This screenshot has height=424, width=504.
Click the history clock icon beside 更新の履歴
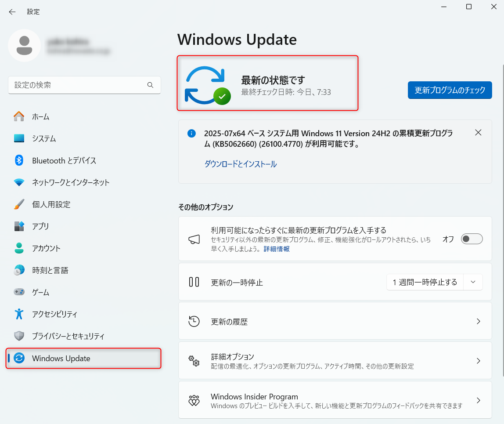coord(194,321)
